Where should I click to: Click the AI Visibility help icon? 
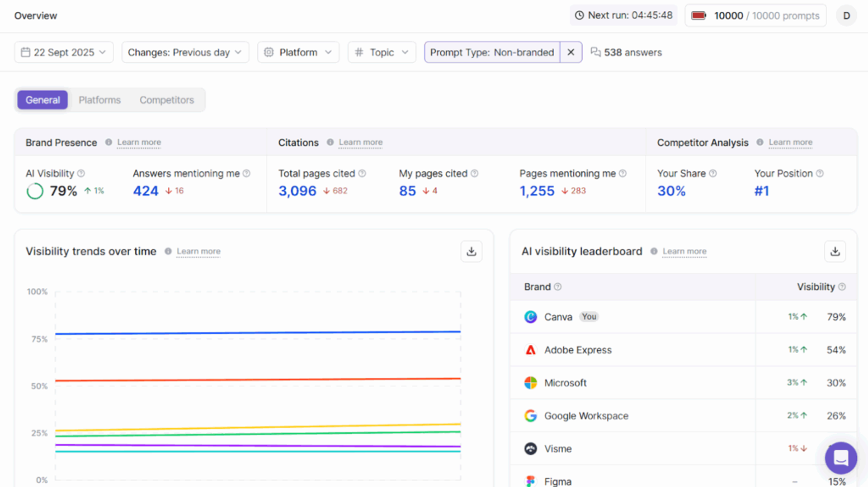click(x=81, y=173)
